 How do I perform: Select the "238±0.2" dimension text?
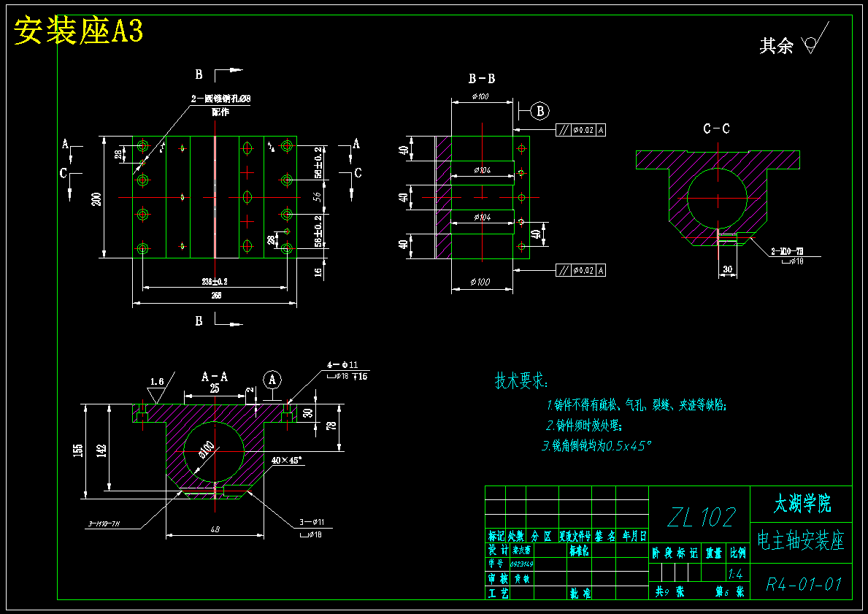pos(215,282)
